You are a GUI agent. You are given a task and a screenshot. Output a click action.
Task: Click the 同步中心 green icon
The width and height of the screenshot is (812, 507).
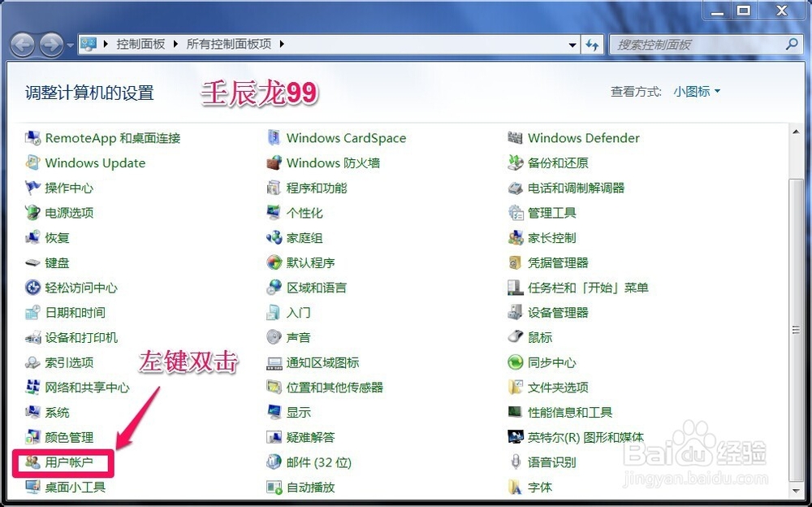click(516, 362)
